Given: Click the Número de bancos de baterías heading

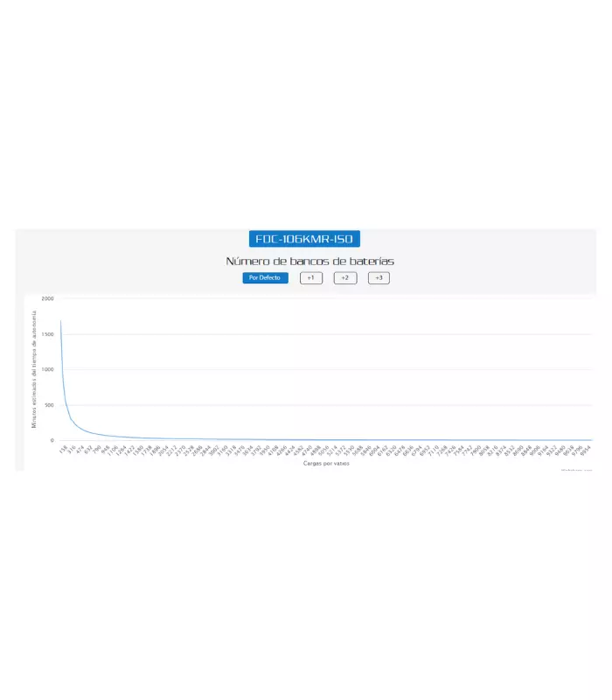Looking at the screenshot, I should coord(310,261).
